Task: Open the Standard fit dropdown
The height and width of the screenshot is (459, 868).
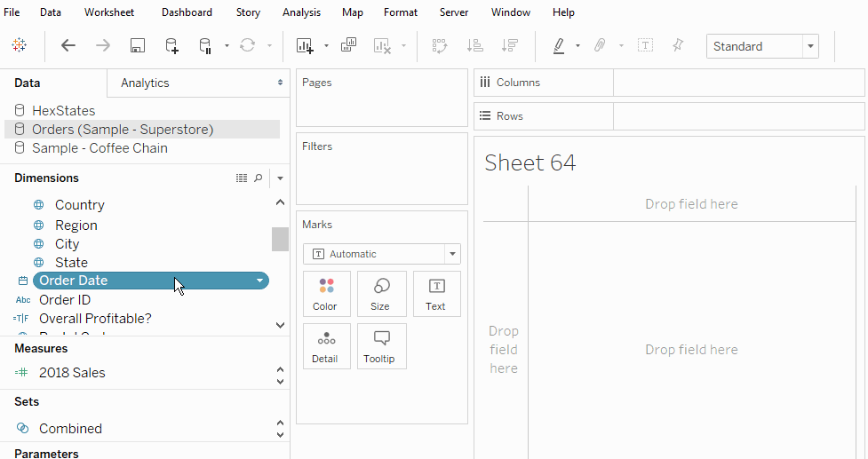Action: (x=809, y=46)
